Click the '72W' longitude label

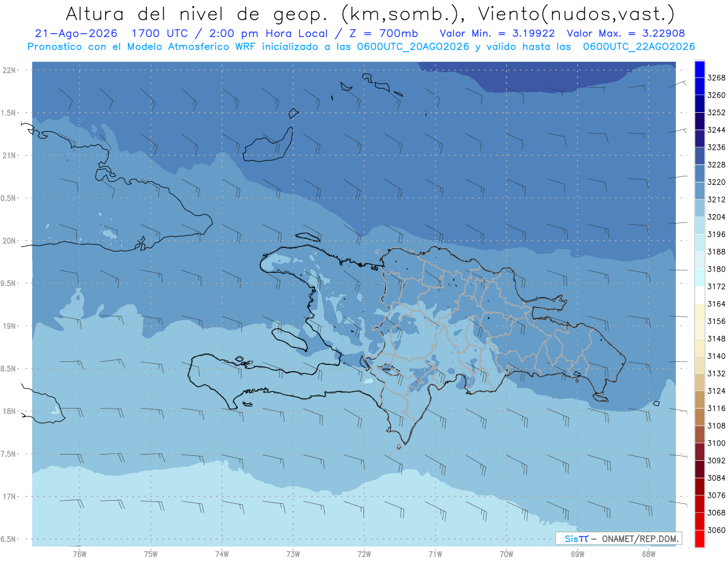365,554
